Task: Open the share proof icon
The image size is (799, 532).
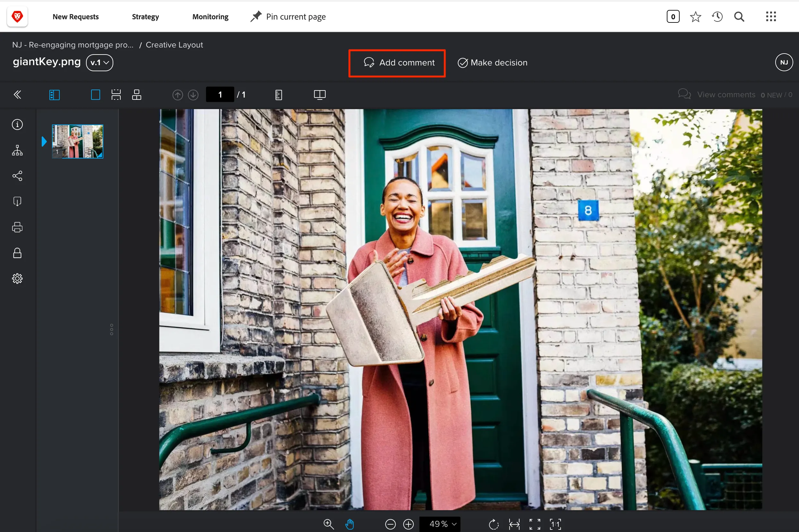Action: pos(17,176)
